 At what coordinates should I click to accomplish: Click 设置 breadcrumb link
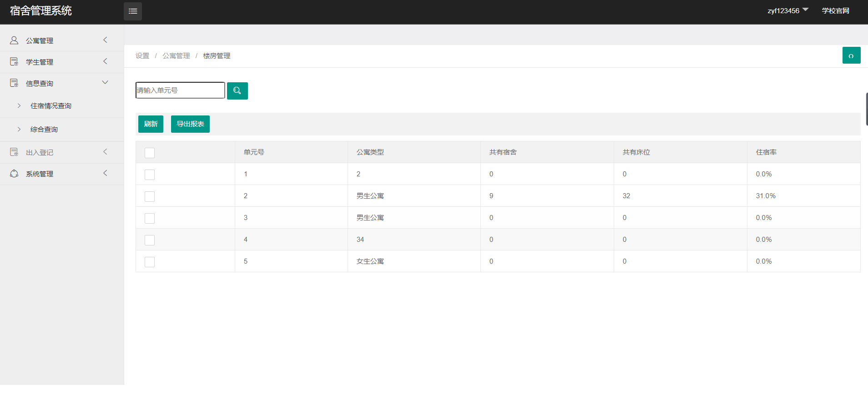point(142,56)
